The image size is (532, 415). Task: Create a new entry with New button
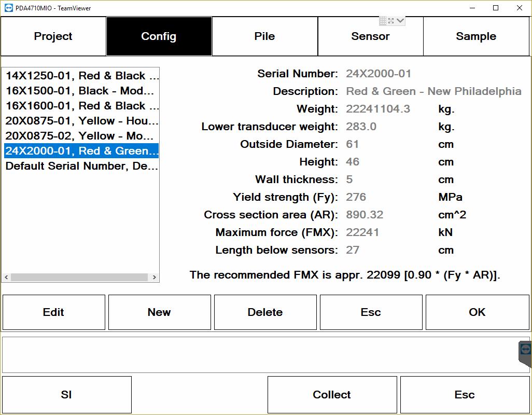click(159, 312)
